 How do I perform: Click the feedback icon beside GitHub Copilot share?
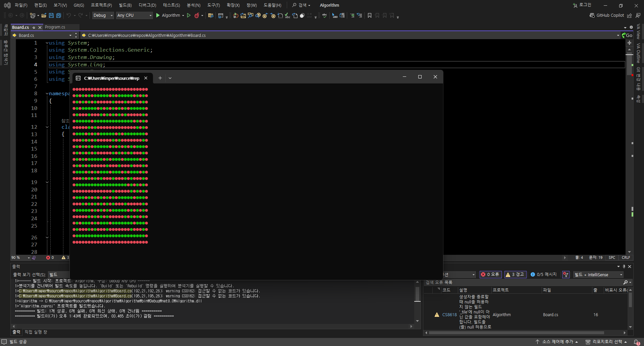click(638, 15)
